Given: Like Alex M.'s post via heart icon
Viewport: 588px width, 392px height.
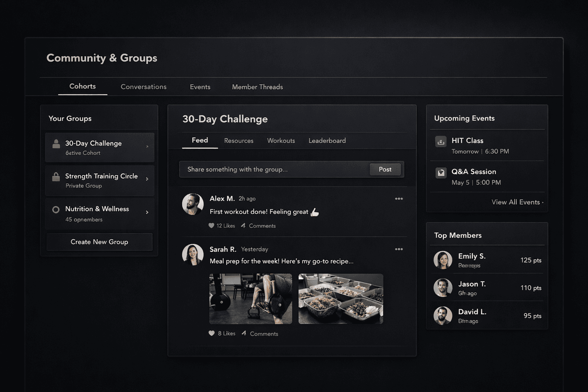Looking at the screenshot, I should (212, 225).
